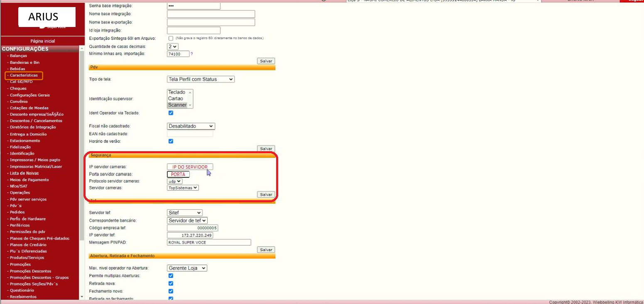Click the sidebar scrollbar down arrow

[x=81, y=297]
